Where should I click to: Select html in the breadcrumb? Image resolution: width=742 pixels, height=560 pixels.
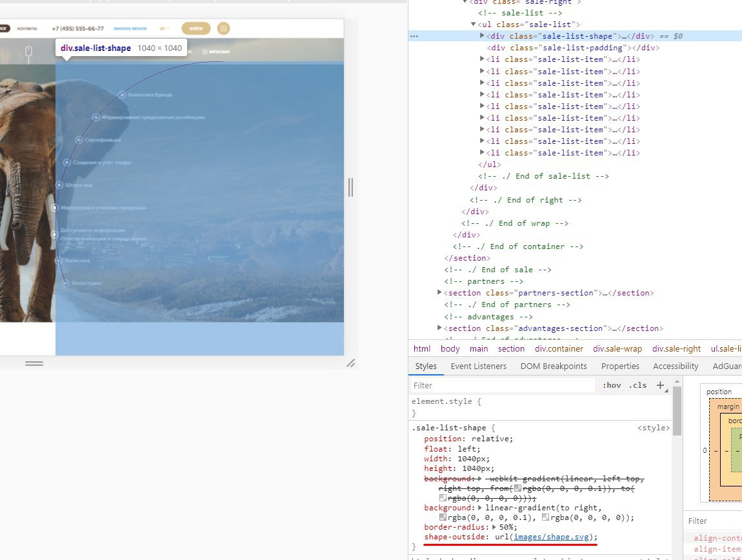pyautogui.click(x=421, y=348)
